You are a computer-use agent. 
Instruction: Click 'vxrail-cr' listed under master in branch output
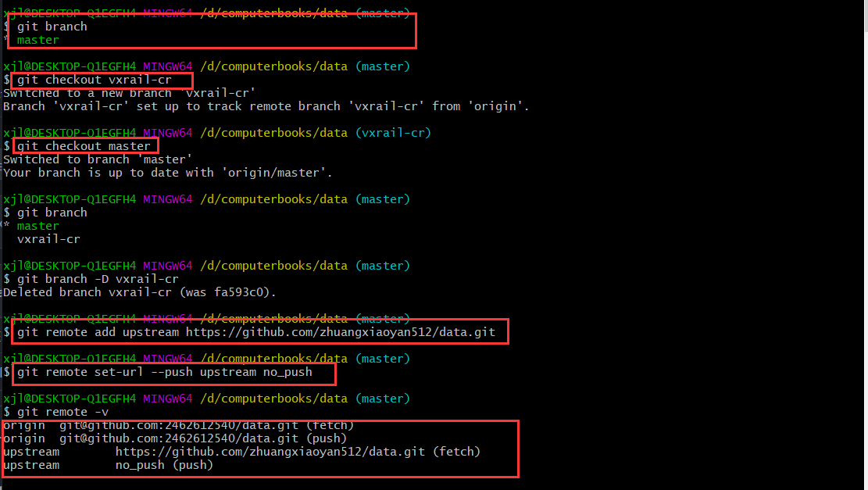click(x=48, y=239)
